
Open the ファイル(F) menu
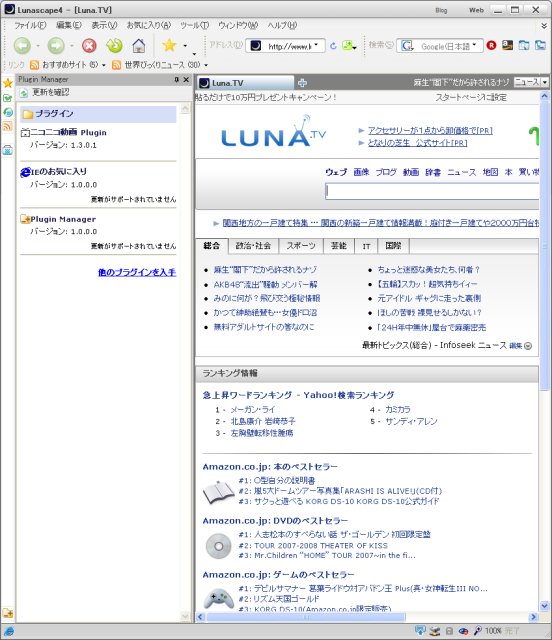30,25
